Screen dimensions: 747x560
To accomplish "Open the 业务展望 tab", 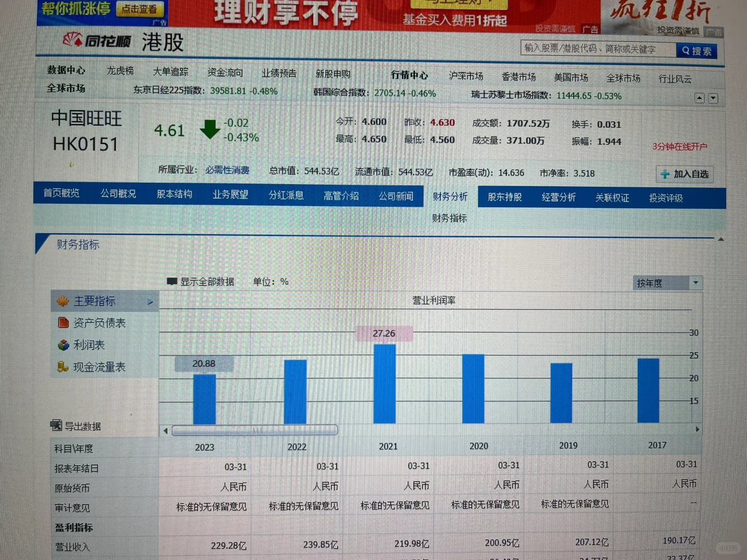I will click(230, 194).
